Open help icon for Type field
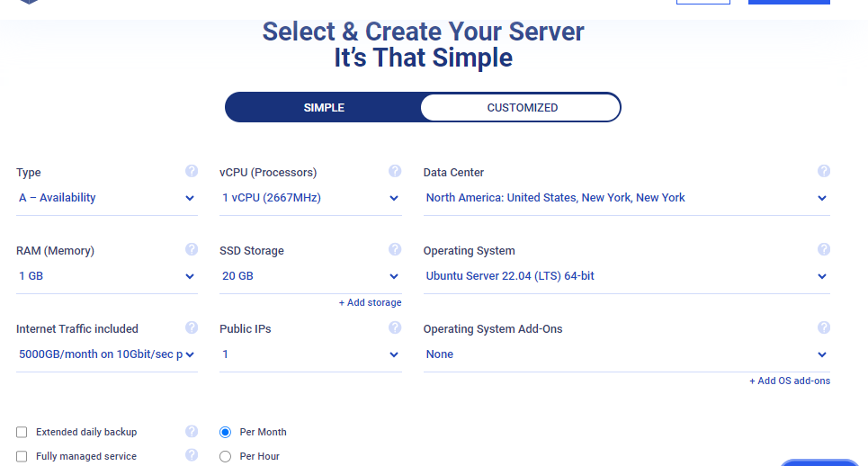This screenshot has width=868, height=466. point(192,171)
